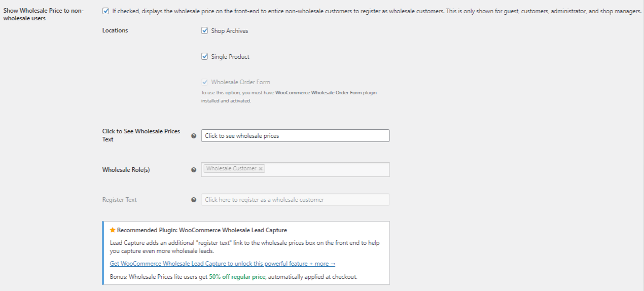Untick the Show Wholesale Price to non-wholesale users checkbox
Image resolution: width=644 pixels, height=291 pixels.
[x=105, y=11]
